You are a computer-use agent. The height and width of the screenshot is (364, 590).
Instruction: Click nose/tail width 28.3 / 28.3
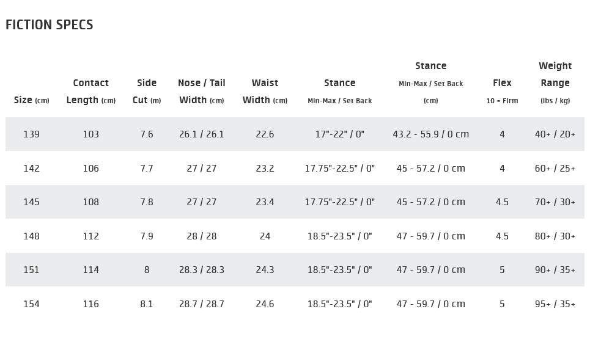tap(202, 270)
